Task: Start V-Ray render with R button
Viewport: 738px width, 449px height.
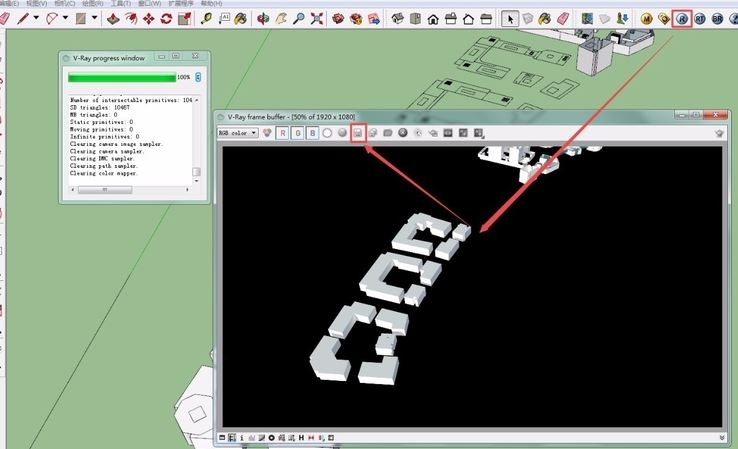Action: (x=682, y=19)
